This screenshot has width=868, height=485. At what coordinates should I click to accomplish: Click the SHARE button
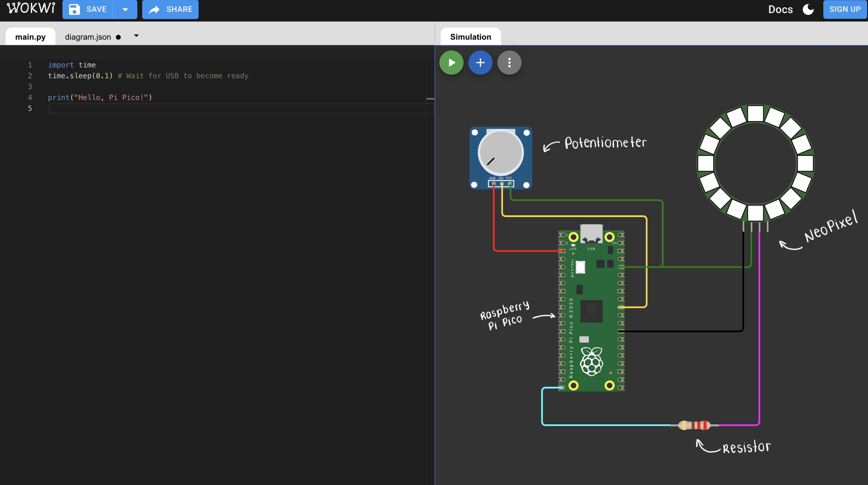coord(170,9)
